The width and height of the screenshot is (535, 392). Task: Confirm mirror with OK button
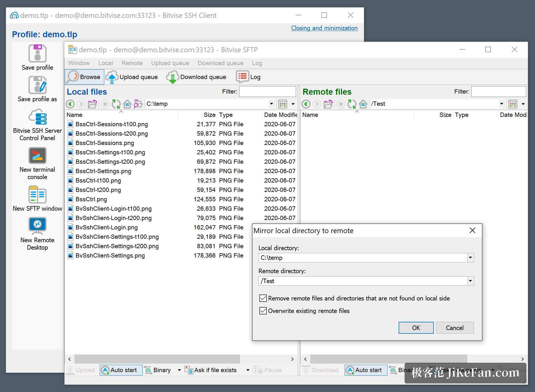(416, 328)
